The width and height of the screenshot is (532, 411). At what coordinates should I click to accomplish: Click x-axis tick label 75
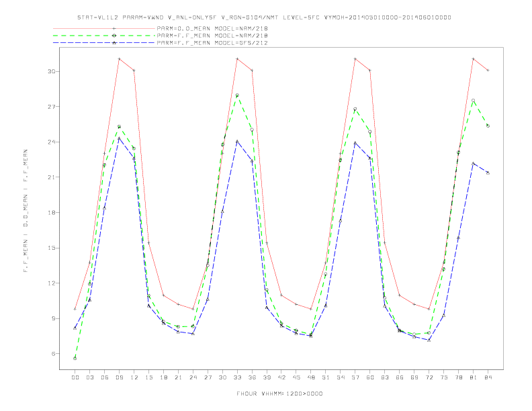tap(444, 377)
